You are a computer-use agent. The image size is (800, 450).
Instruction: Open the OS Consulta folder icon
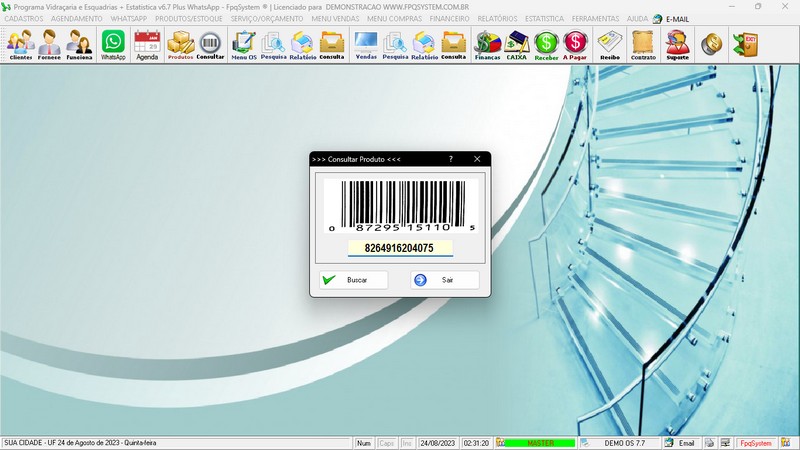(332, 45)
